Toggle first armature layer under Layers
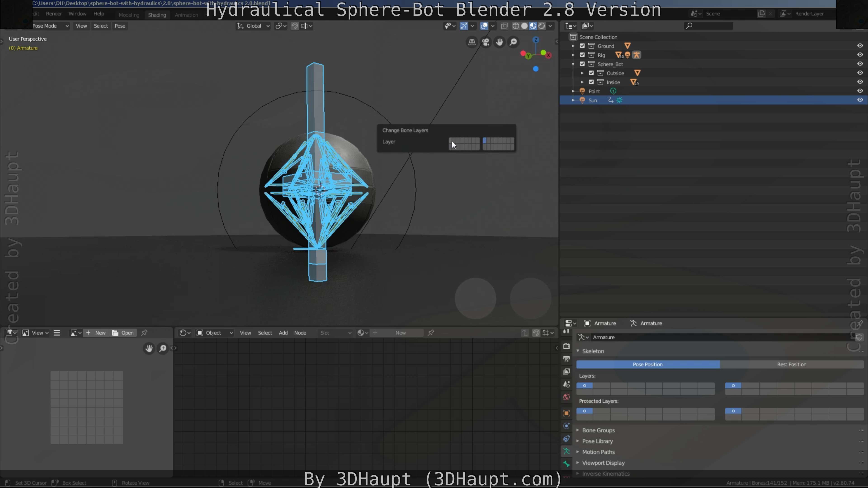868x488 pixels. (x=585, y=386)
